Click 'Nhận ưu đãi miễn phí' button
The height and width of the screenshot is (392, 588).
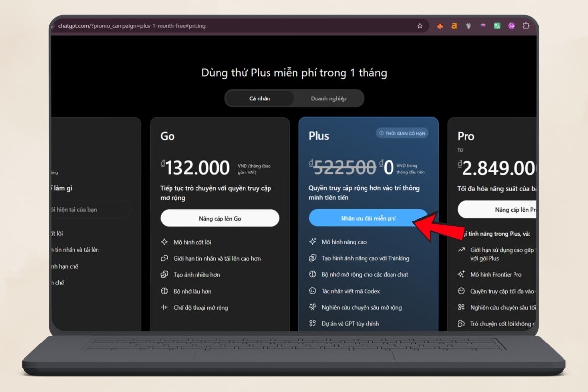point(368,218)
